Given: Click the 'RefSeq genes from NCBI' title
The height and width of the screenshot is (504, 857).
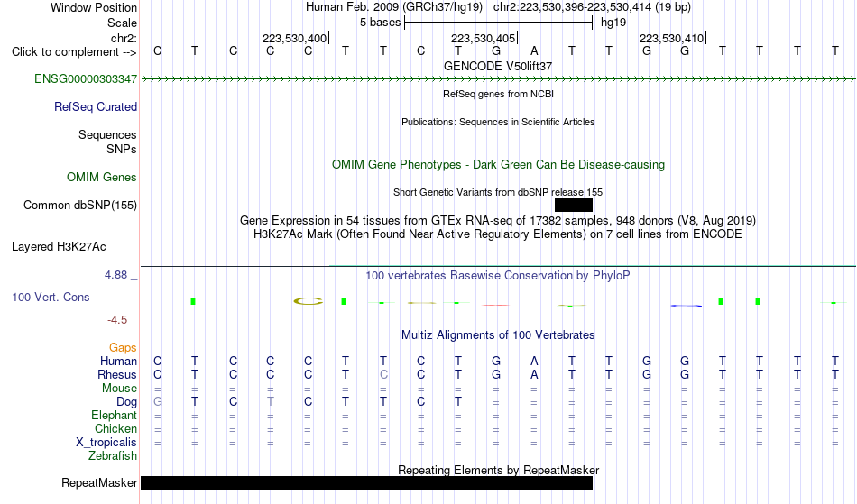Looking at the screenshot, I should coord(498,94).
